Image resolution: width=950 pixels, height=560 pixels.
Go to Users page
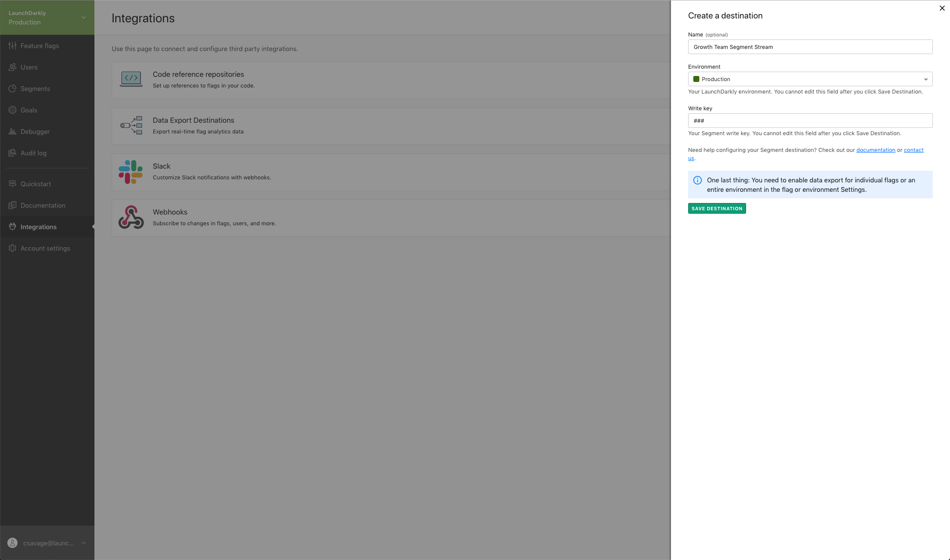coord(47,67)
